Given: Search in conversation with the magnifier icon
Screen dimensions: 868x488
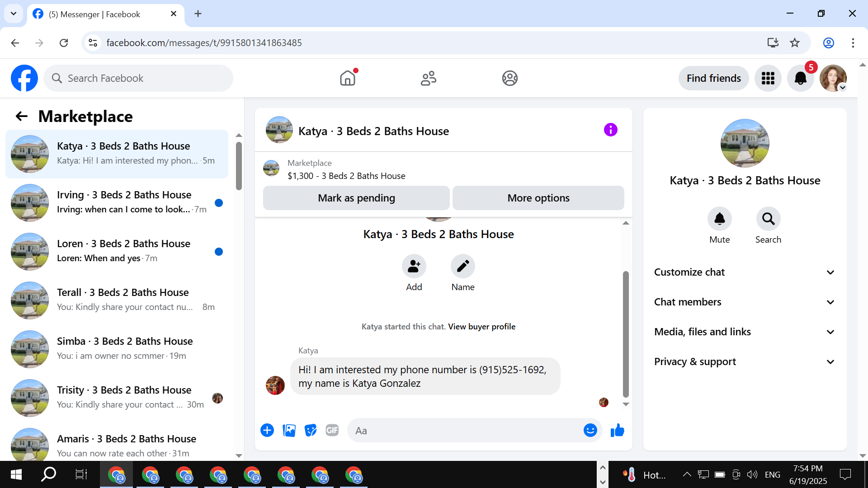Looking at the screenshot, I should pos(768,219).
